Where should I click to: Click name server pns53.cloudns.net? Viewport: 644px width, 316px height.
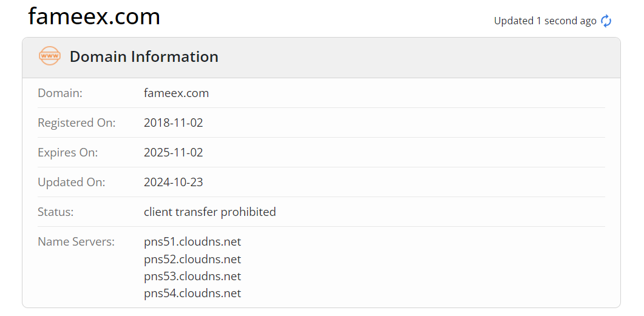click(x=192, y=277)
